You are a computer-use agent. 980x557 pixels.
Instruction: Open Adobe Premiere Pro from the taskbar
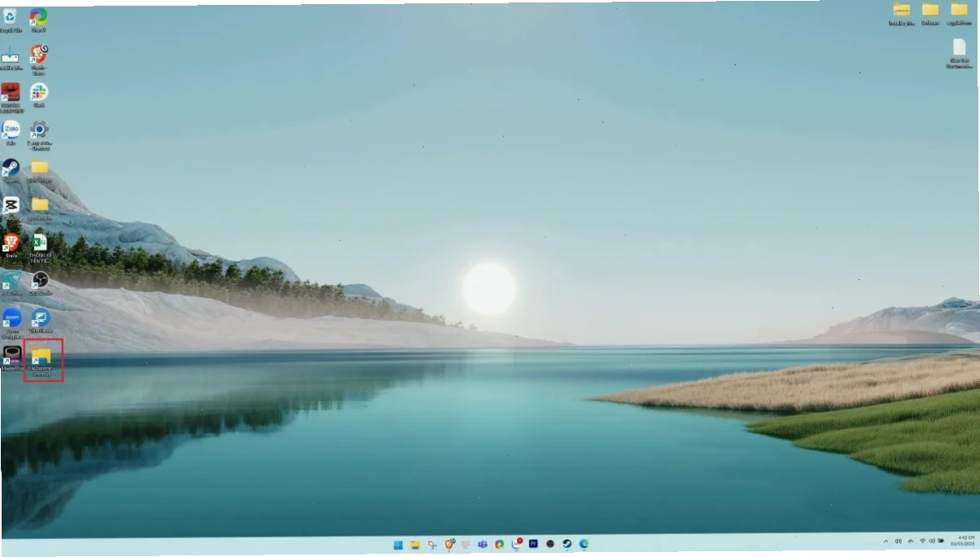[x=533, y=543]
